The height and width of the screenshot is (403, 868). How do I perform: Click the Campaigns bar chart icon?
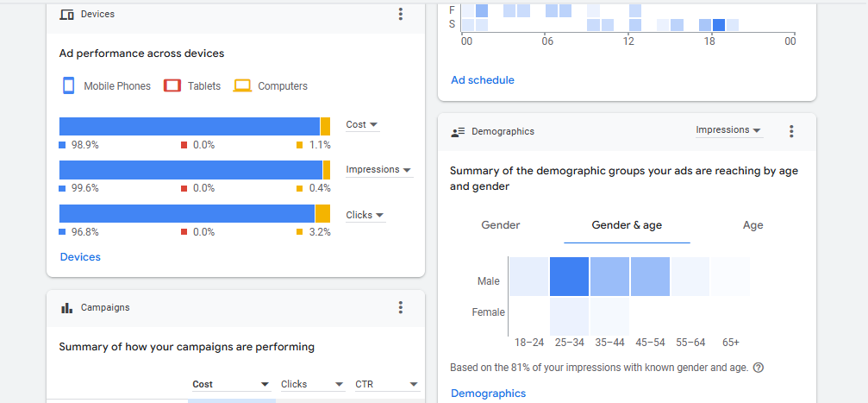click(x=66, y=308)
